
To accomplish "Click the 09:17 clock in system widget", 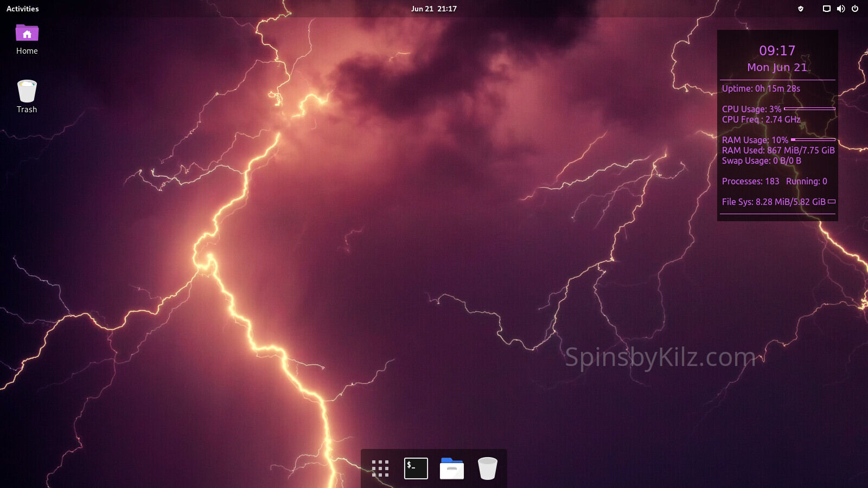I will pyautogui.click(x=777, y=50).
